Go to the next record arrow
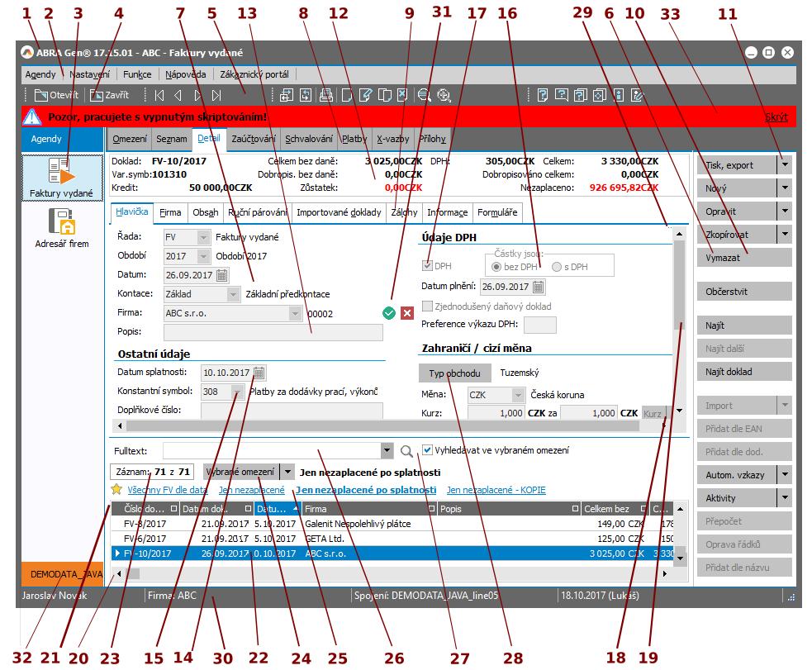 [197, 95]
